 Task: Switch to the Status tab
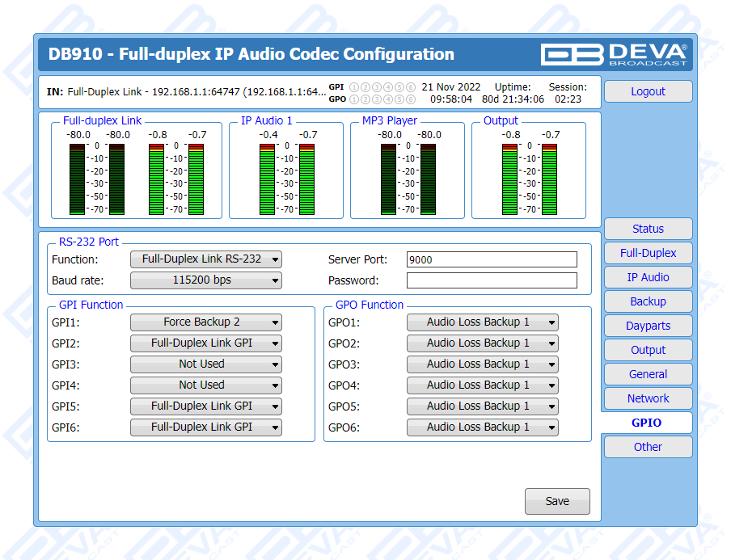648,229
